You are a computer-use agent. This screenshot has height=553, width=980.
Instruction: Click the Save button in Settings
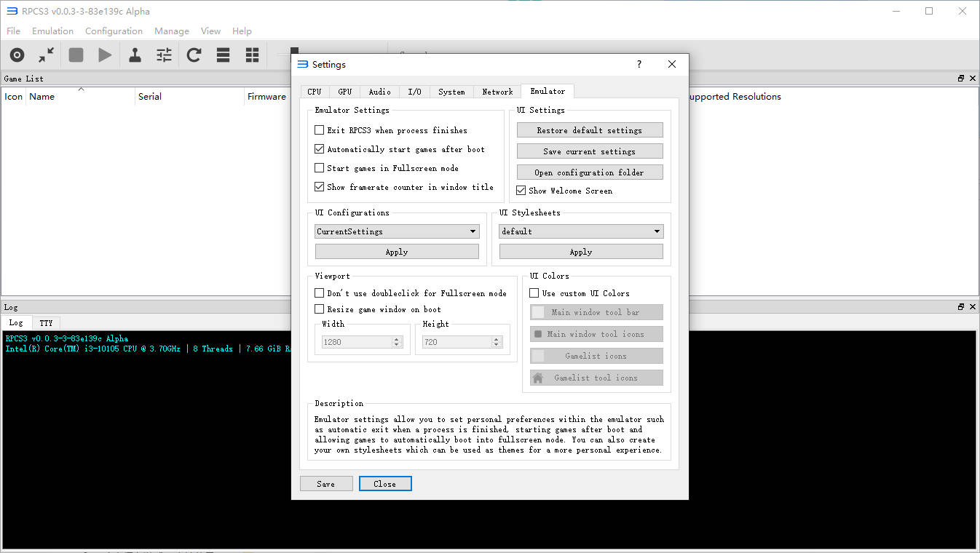pos(326,484)
